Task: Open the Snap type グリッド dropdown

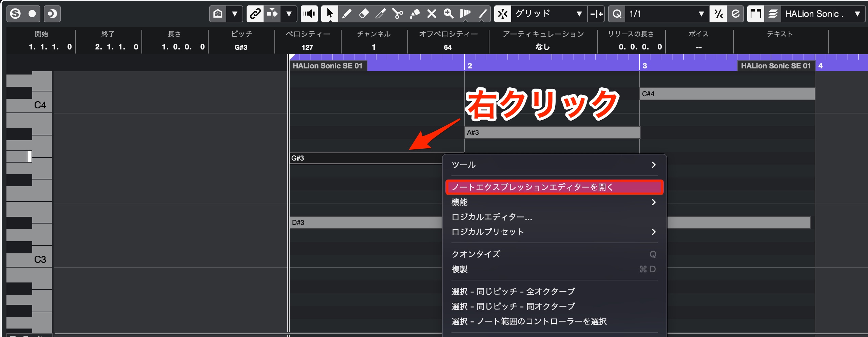Action: tap(548, 14)
